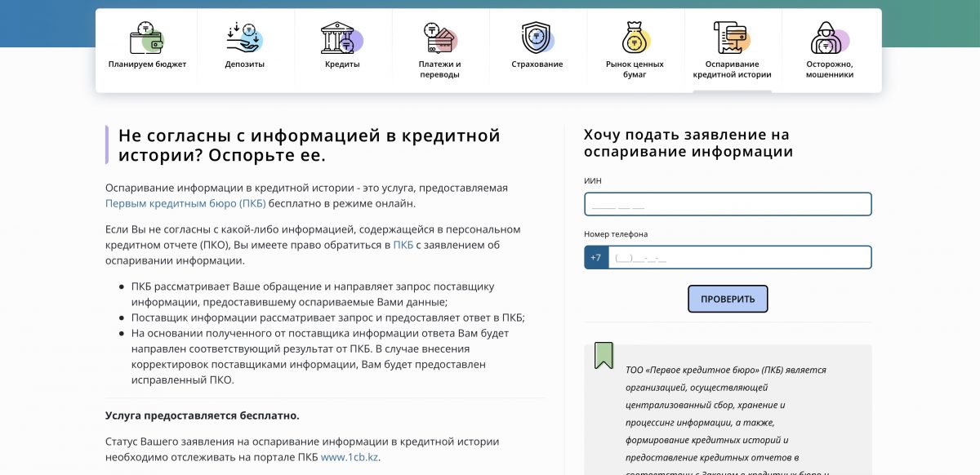The width and height of the screenshot is (980, 475).
Task: Click the italic 'ТОО «Первое кредитное бюро»' note
Action: pos(728,421)
